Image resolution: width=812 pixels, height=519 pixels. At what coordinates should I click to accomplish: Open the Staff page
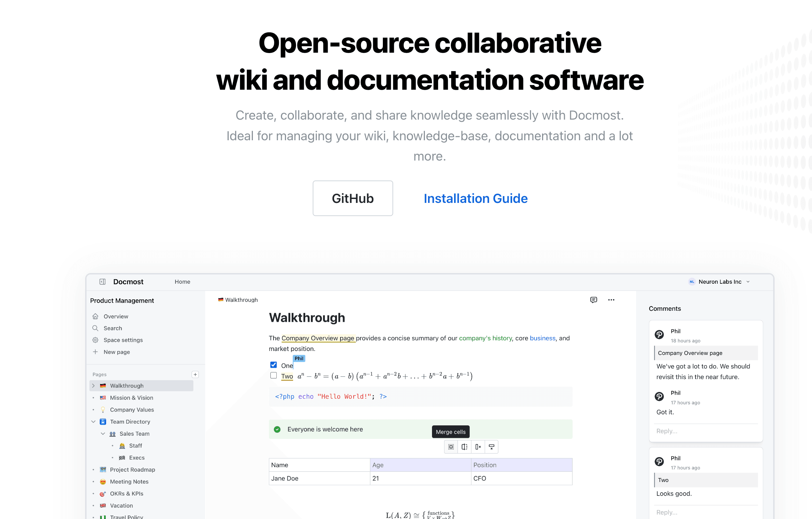(x=135, y=446)
